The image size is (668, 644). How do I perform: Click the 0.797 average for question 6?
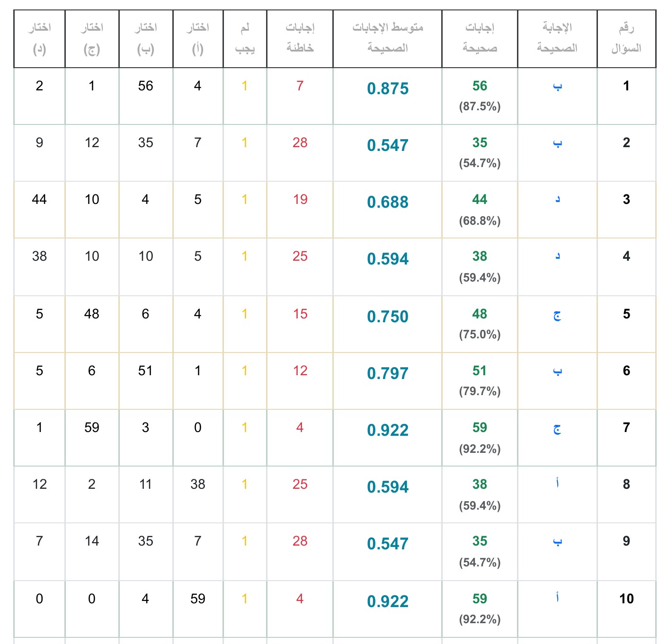(387, 373)
